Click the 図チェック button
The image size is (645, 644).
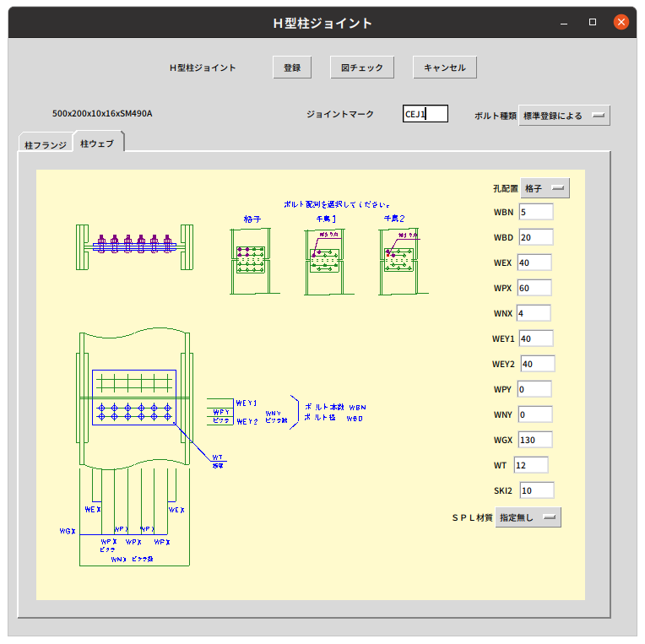pos(362,68)
